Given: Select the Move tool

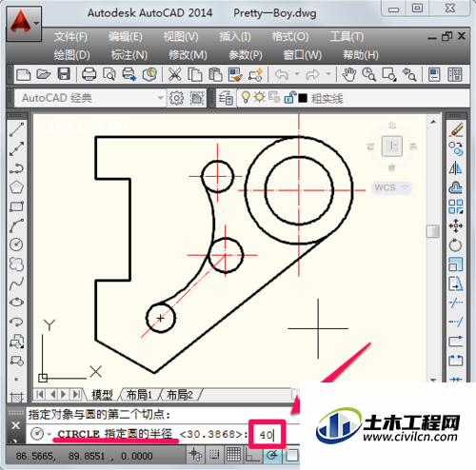Looking at the screenshot, I should pyautogui.click(x=456, y=225).
